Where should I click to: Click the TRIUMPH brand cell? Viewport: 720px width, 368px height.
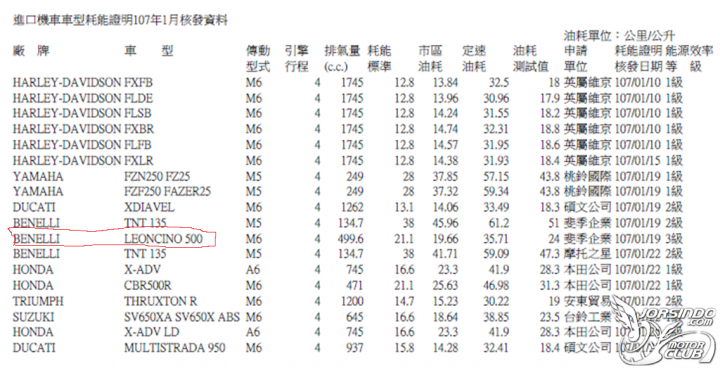(38, 301)
